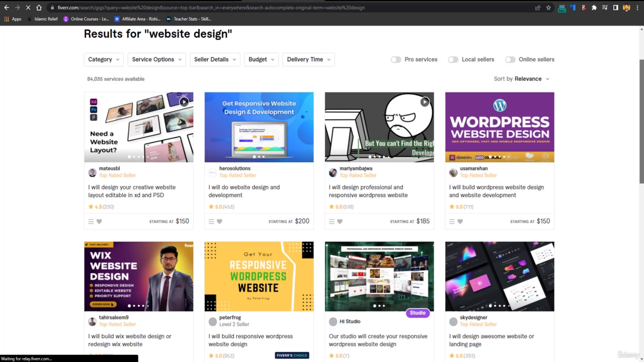Open the media controls icon
This screenshot has height=362, width=644.
tap(605, 8)
